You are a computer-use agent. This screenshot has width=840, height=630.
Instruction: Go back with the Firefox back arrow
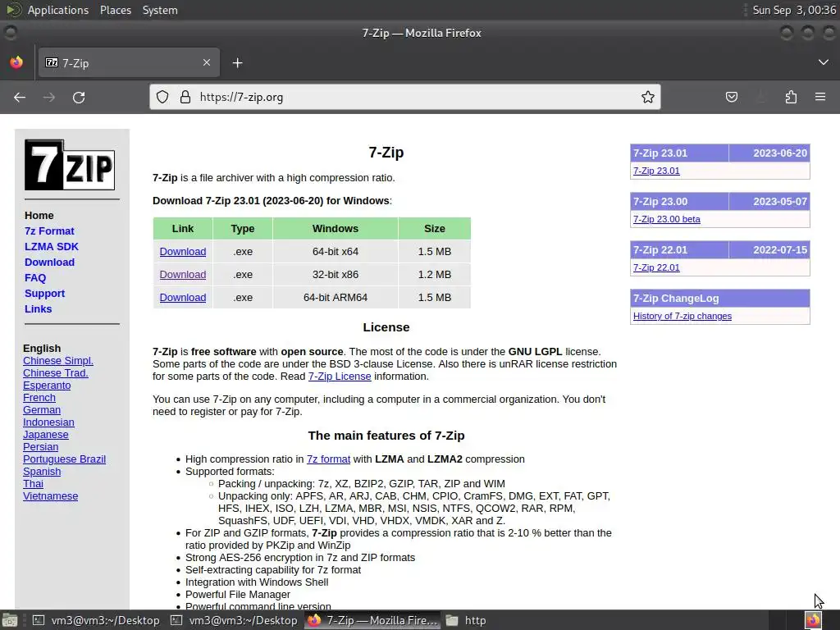(20, 97)
